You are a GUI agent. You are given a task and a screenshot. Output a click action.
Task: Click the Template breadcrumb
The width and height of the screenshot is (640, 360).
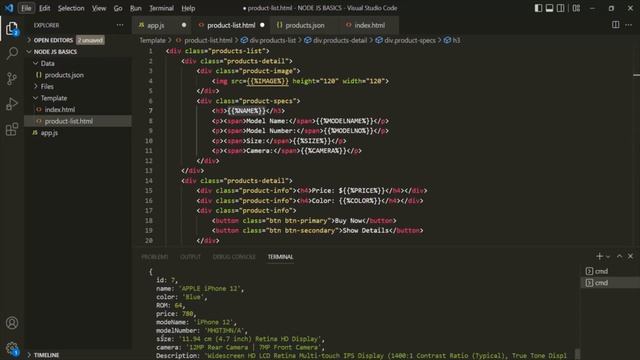click(152, 40)
